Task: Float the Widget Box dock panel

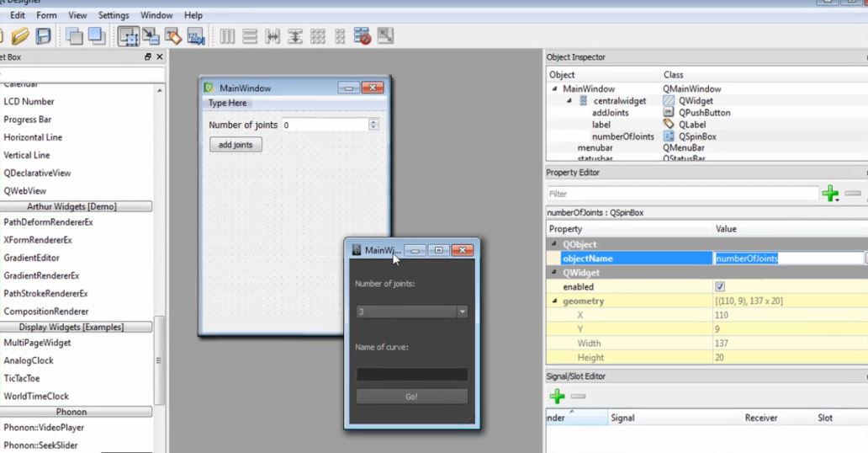Action: pyautogui.click(x=148, y=56)
